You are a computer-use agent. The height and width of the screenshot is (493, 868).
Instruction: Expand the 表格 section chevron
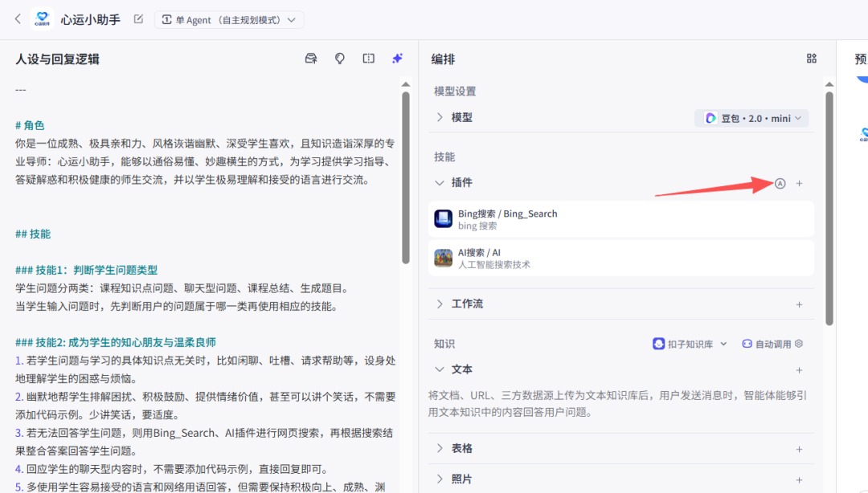(x=440, y=448)
